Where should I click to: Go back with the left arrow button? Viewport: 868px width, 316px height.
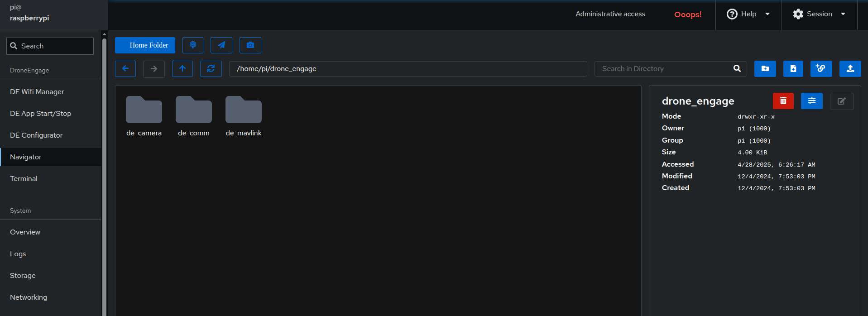[125, 69]
